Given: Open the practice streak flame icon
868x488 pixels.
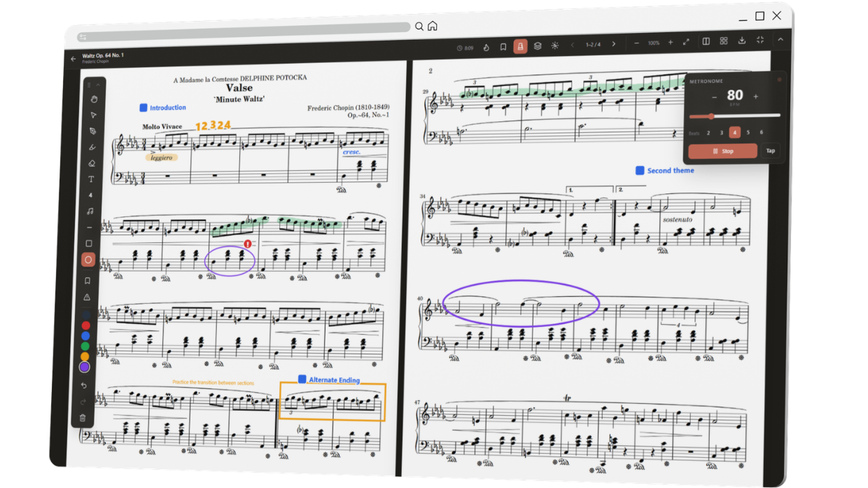Looking at the screenshot, I should coord(486,48).
